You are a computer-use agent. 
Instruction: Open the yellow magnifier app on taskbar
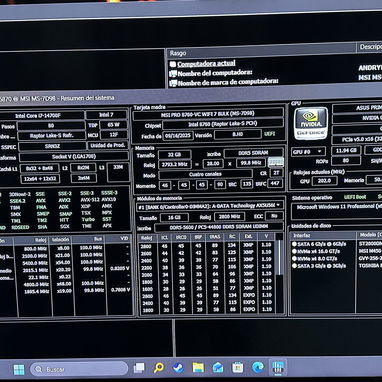159,368
